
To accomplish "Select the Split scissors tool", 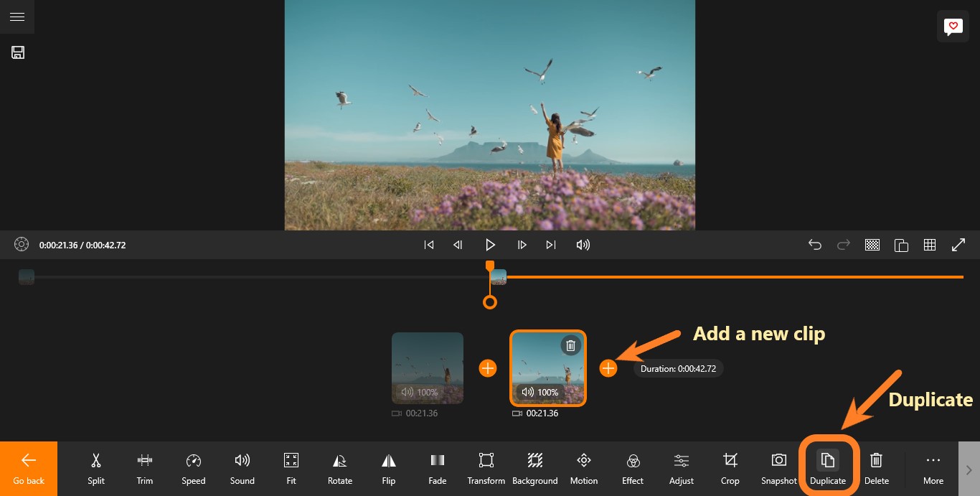I will (x=96, y=468).
